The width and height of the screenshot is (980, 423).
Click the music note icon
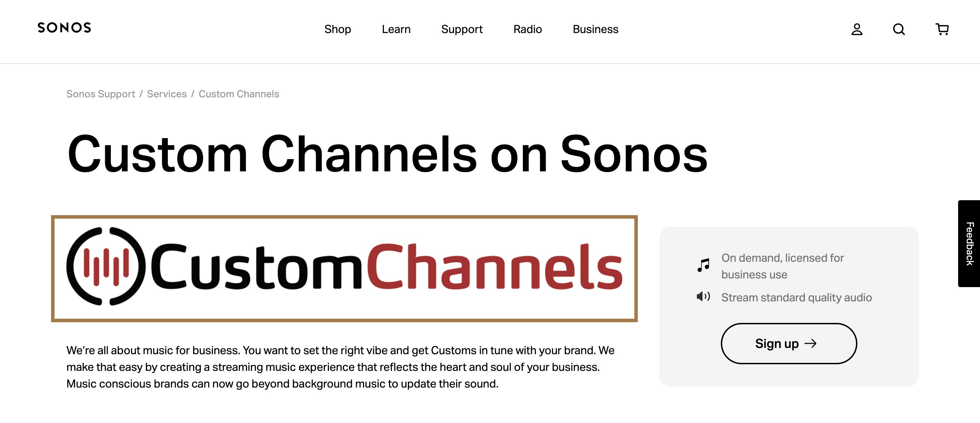(703, 265)
